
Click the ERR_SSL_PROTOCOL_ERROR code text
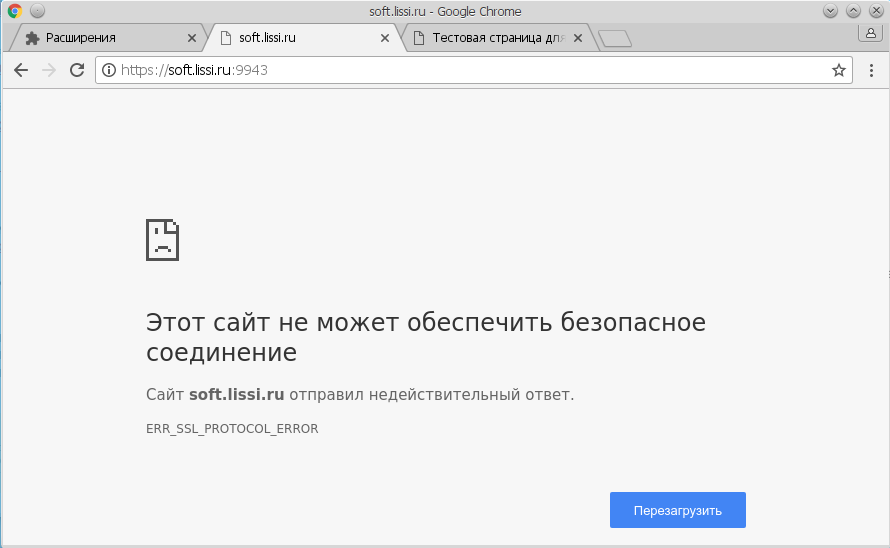coord(232,429)
